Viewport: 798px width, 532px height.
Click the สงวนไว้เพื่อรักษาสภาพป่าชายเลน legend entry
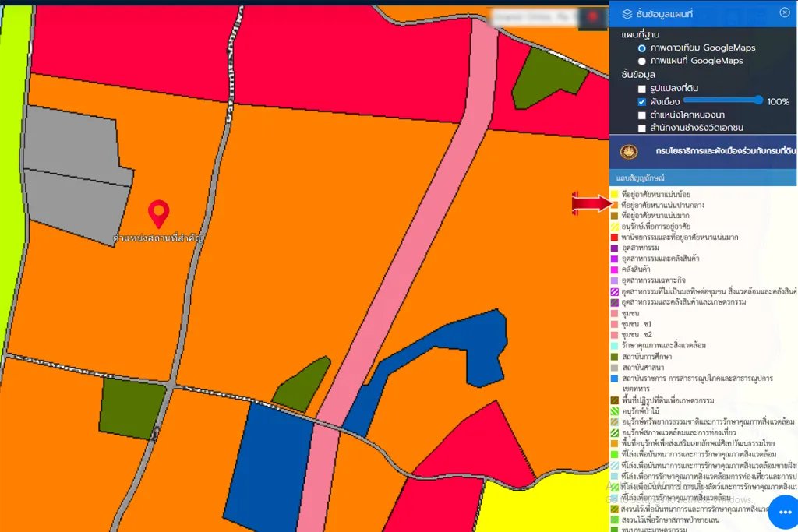point(670,520)
